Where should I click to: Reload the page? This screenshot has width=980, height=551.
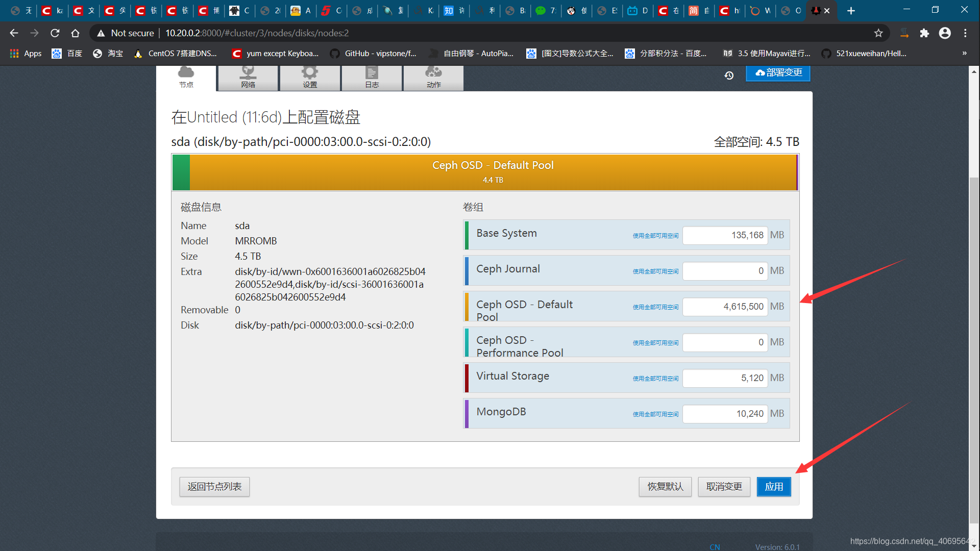[x=55, y=33]
